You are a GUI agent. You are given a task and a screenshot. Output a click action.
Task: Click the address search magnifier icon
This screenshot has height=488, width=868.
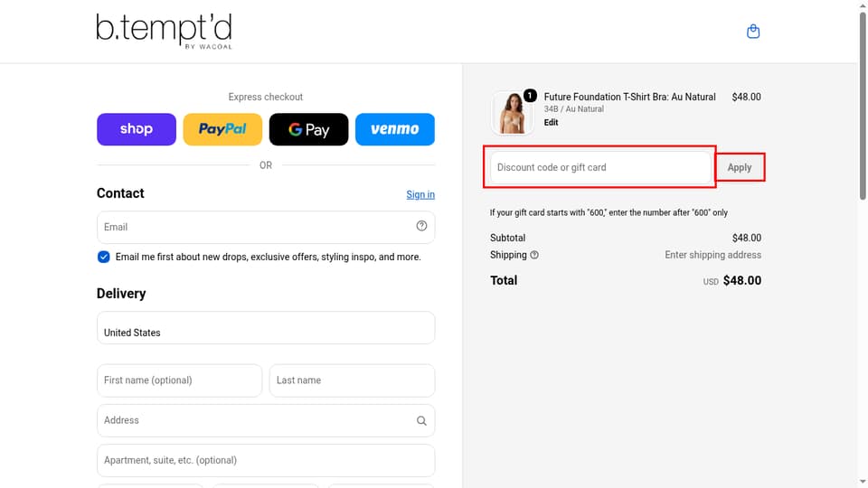(x=421, y=421)
